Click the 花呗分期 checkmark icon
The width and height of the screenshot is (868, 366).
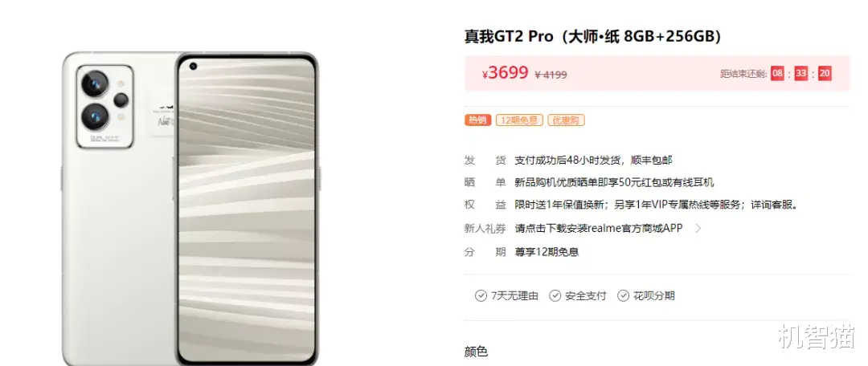pos(624,296)
